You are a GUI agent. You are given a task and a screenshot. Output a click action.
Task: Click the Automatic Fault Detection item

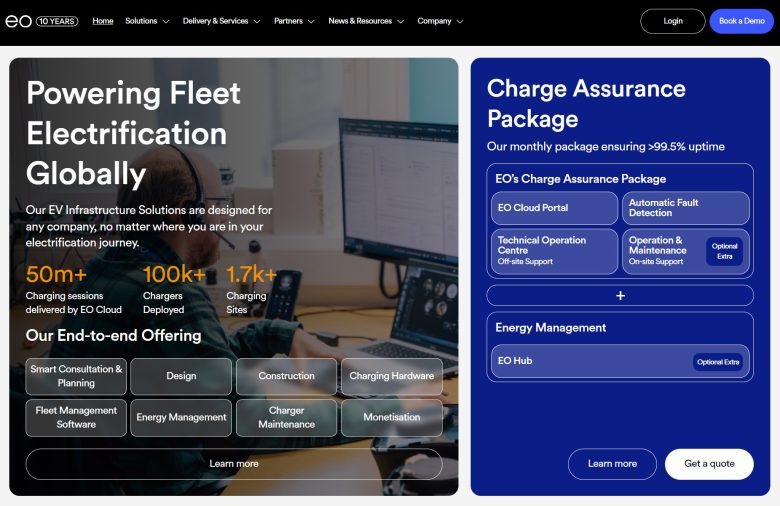[x=685, y=208]
